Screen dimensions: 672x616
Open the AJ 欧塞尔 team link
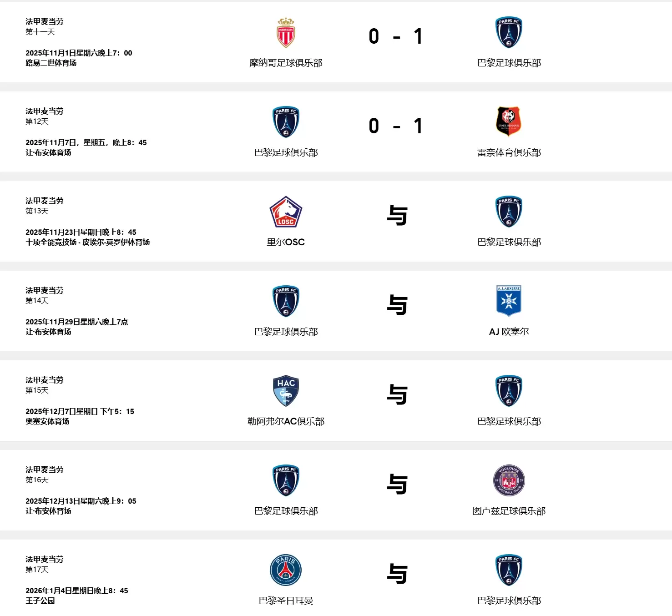coord(509,332)
